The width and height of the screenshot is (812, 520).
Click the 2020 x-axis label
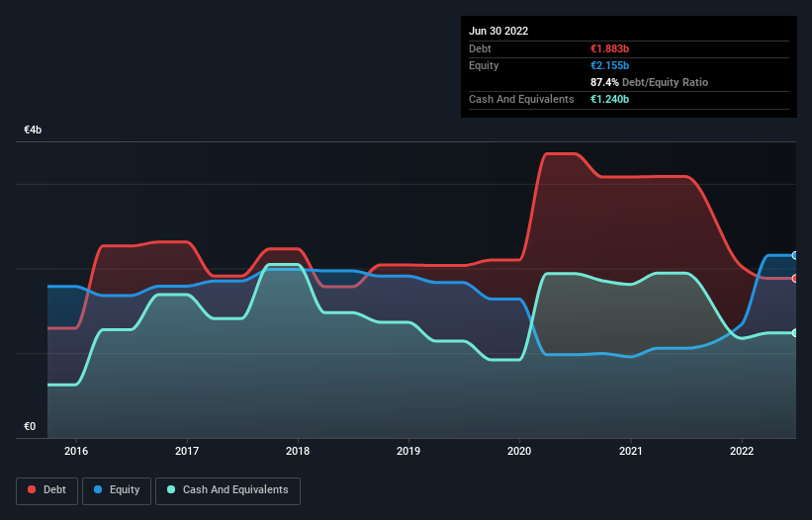tap(519, 451)
